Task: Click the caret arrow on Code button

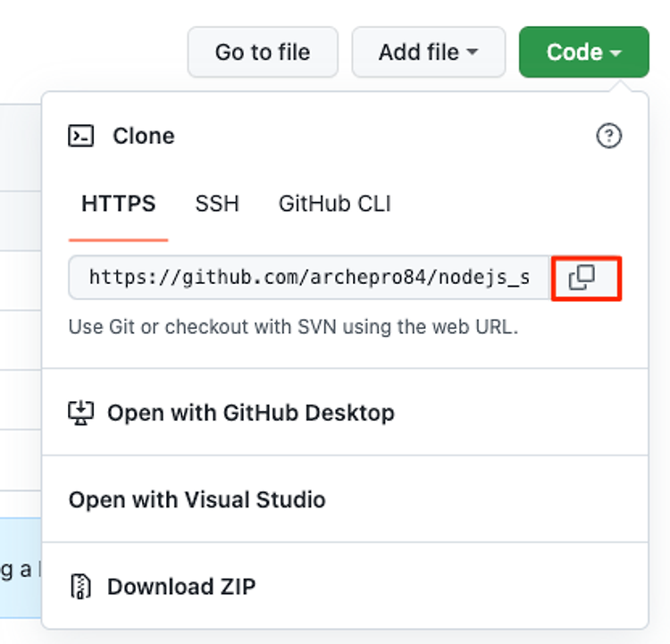Action: pos(616,53)
